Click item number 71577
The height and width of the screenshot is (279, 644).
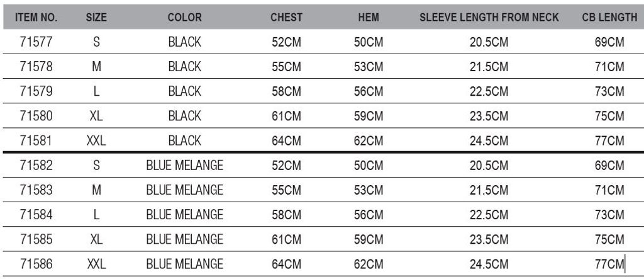point(36,42)
